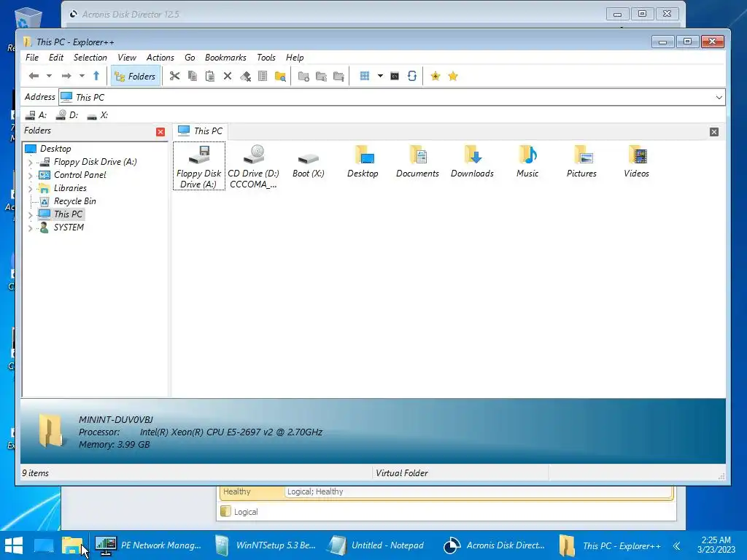Create a New Folder from the toolbar
Screen dimensions: 747x560
tap(303, 76)
